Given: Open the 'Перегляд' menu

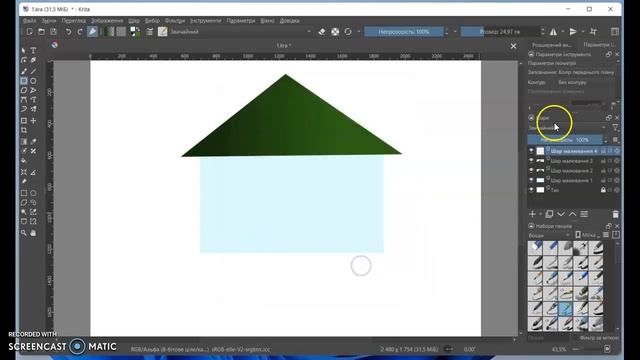Looking at the screenshot, I should 74,20.
